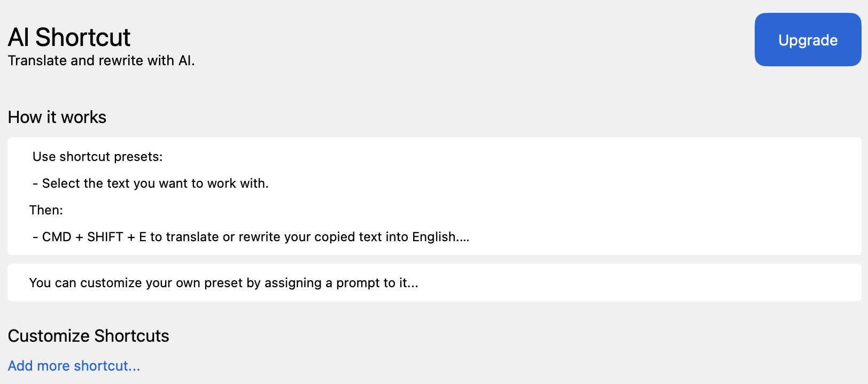
Task: Click the word Shortcut in the app title
Action: coord(83,37)
